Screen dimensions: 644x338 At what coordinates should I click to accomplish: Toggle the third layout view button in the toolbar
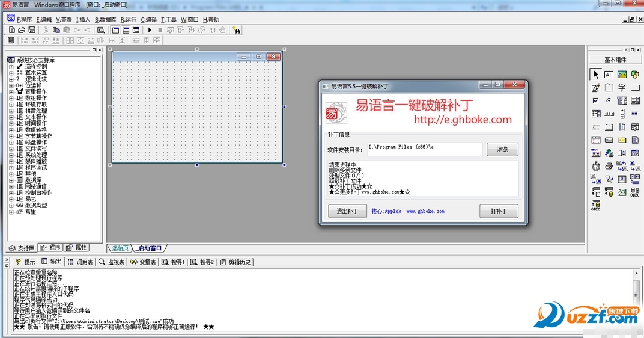(x=136, y=30)
